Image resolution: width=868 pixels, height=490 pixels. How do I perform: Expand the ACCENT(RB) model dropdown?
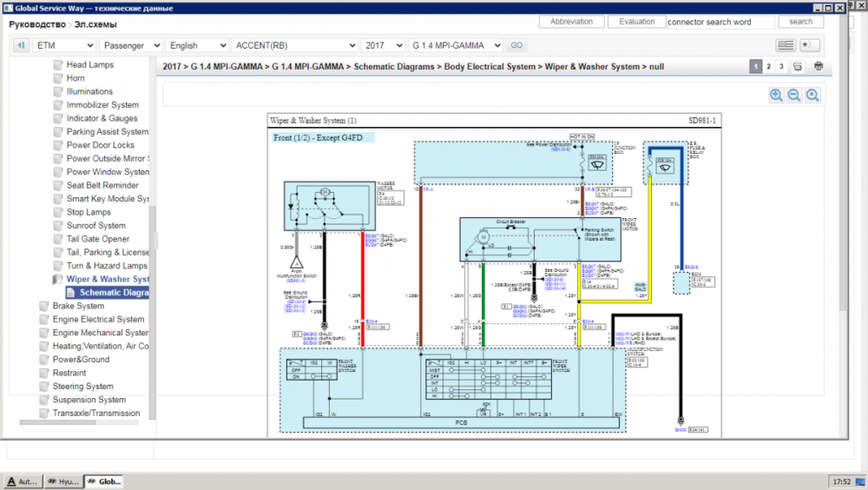coord(294,45)
